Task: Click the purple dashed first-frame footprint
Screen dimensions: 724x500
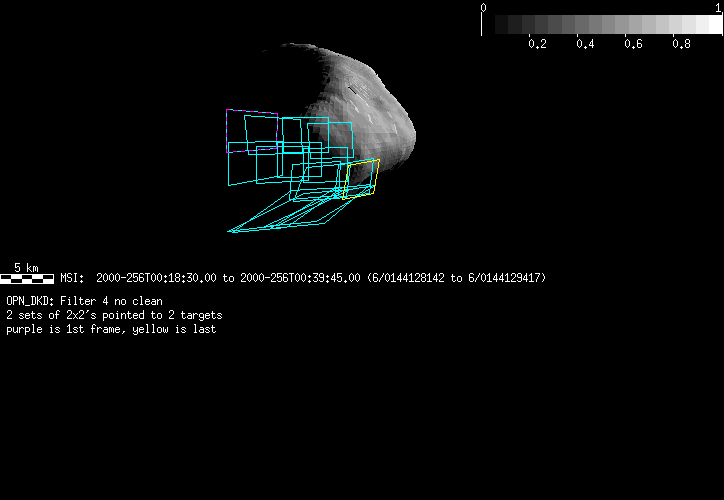Action: click(227, 130)
